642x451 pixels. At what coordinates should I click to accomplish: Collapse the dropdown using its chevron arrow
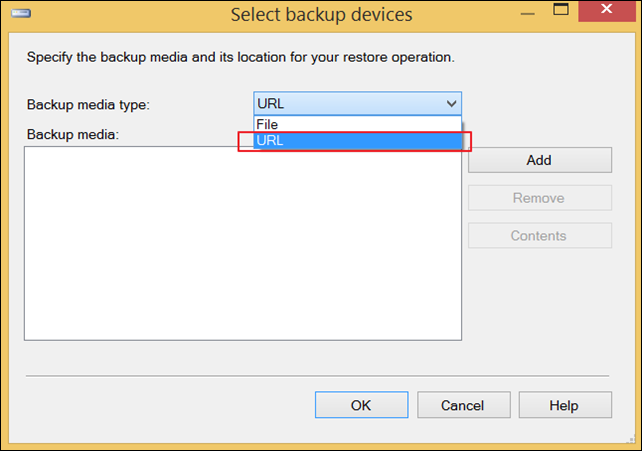(x=451, y=104)
